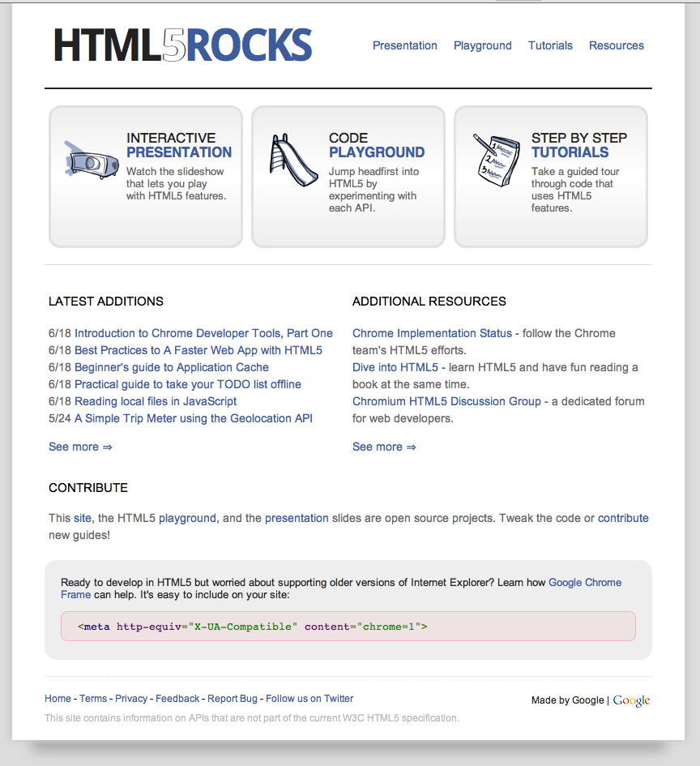Click the 'playground' link in Contribute paragraph
700x766 pixels.
click(x=187, y=518)
